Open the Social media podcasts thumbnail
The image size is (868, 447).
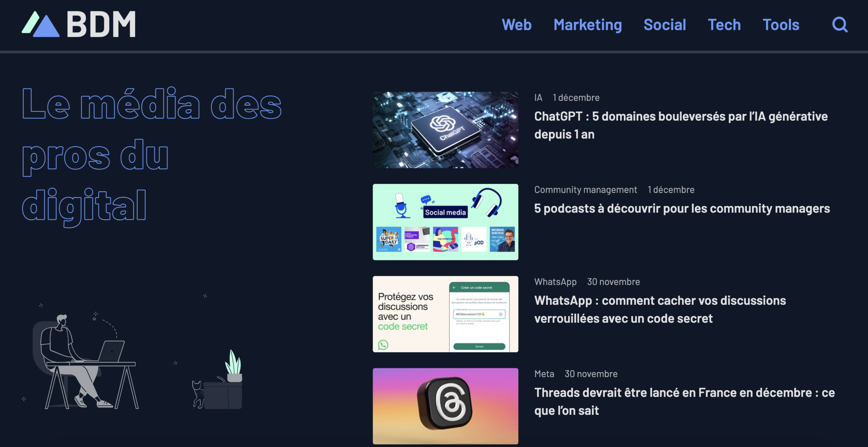[x=445, y=222]
